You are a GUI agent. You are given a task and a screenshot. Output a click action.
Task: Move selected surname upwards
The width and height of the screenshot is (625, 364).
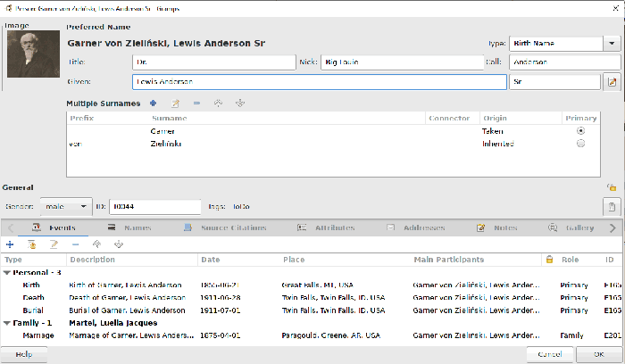(x=218, y=103)
